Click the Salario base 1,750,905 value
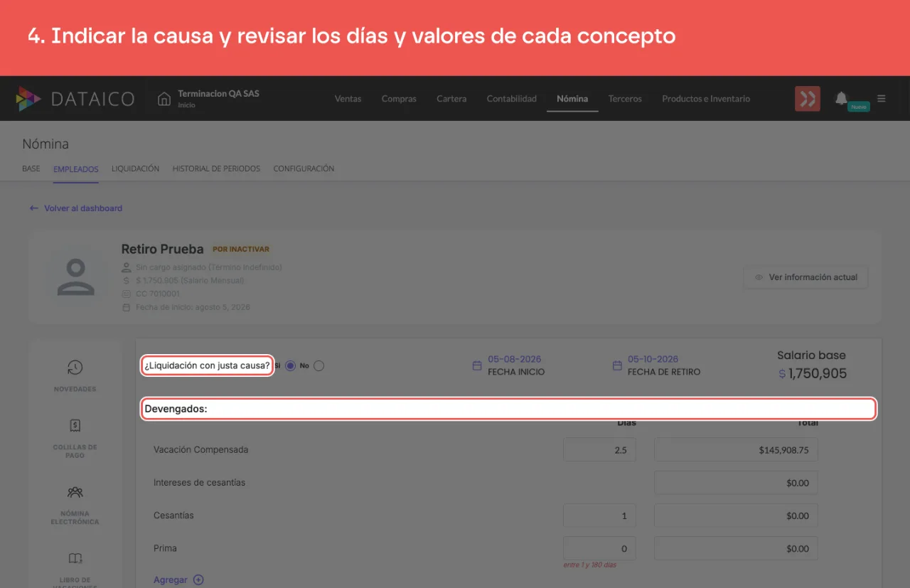This screenshot has width=910, height=588. pyautogui.click(x=813, y=373)
